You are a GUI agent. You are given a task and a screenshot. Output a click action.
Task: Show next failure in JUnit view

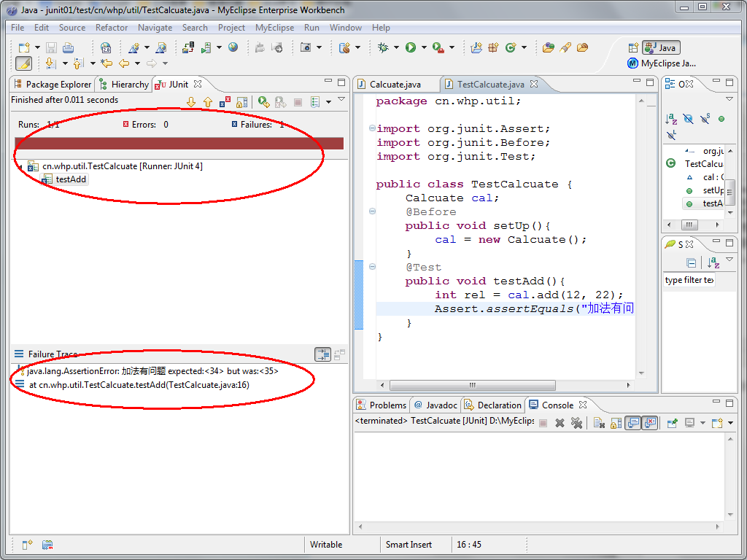(191, 102)
